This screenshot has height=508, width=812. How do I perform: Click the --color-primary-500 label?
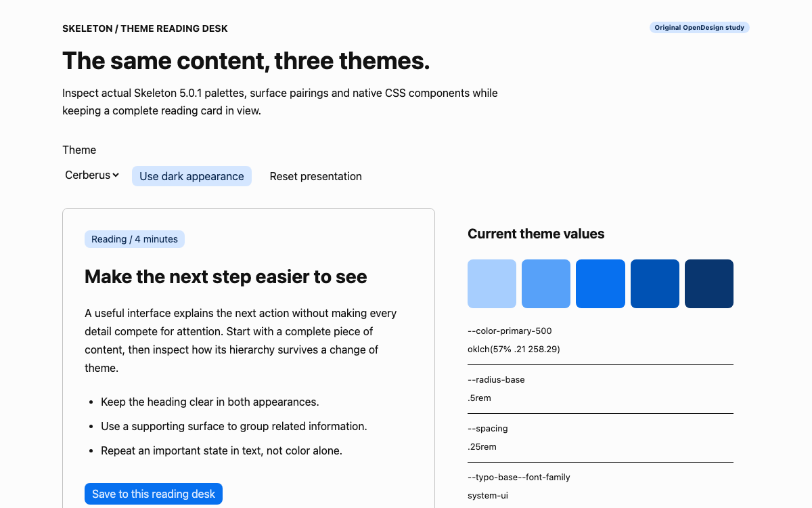510,331
